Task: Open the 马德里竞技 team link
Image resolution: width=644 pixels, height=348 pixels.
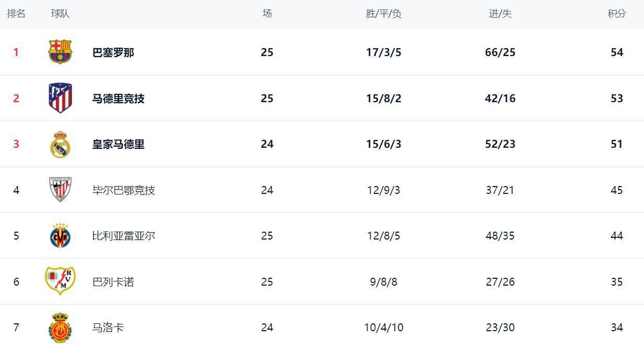Action: [x=118, y=99]
